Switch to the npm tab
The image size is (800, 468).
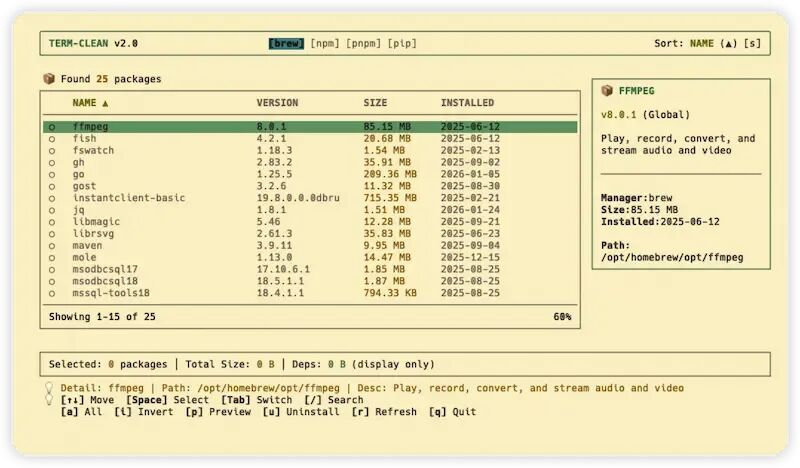tap(325, 43)
